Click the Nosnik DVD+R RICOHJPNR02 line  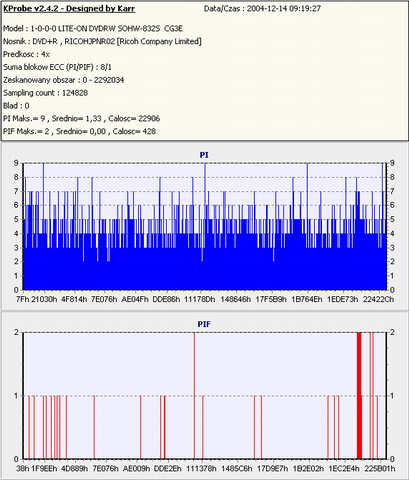click(x=102, y=42)
